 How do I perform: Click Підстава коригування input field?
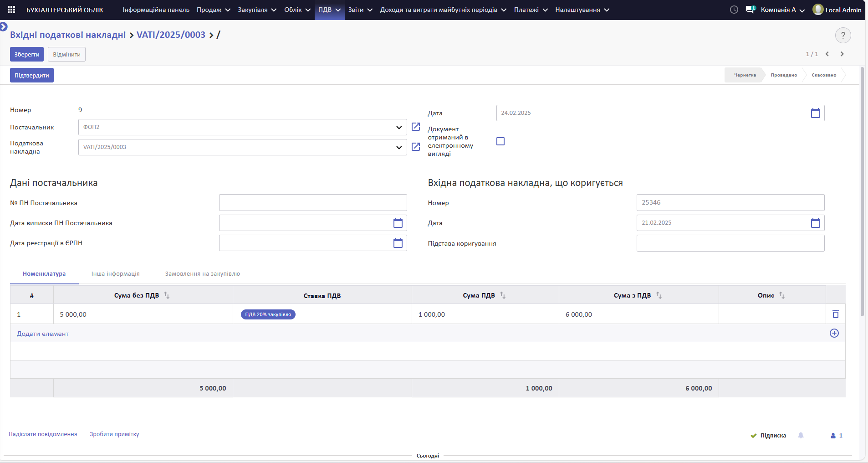pos(730,243)
